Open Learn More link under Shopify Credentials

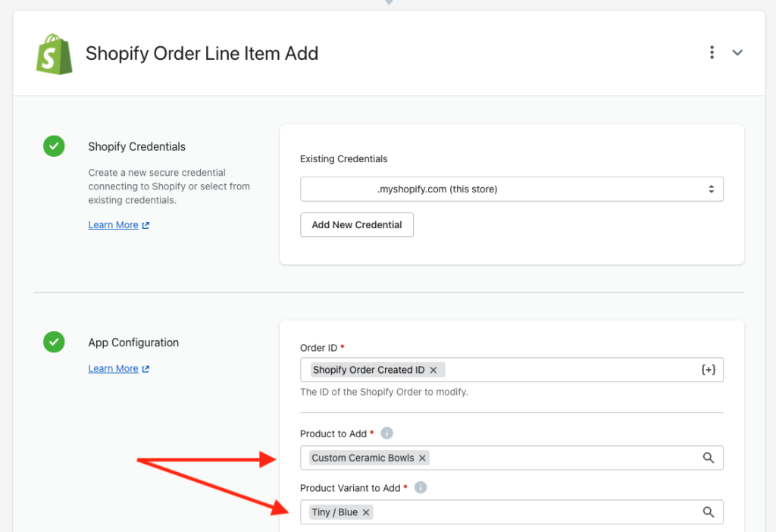click(x=114, y=224)
